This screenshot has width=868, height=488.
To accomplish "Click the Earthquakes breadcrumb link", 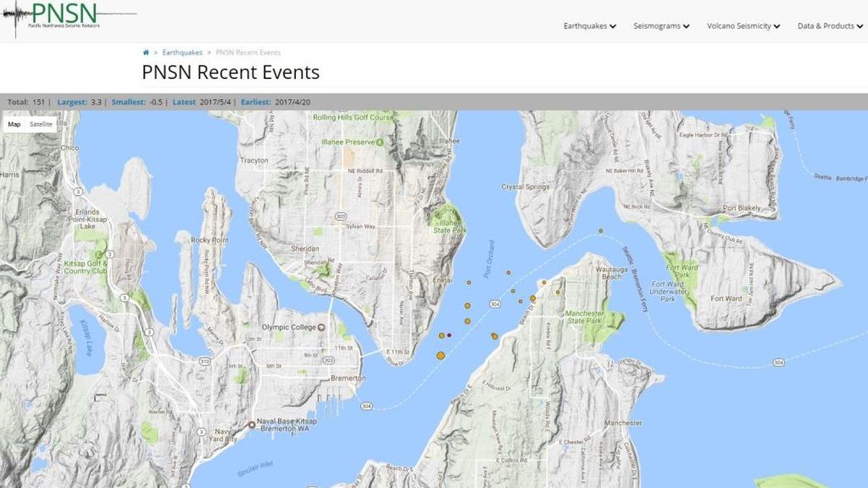I will point(182,52).
